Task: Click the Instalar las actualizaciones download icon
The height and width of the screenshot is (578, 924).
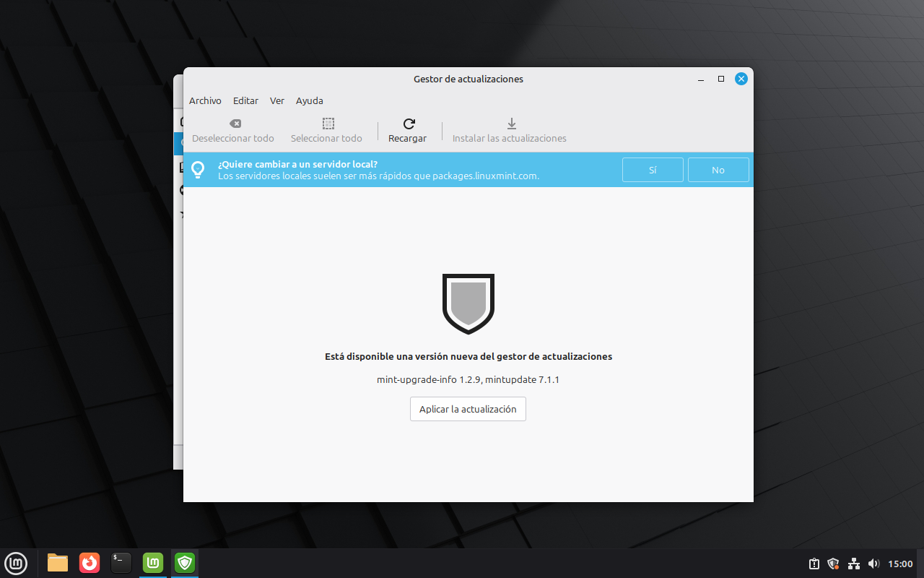Action: tap(511, 124)
